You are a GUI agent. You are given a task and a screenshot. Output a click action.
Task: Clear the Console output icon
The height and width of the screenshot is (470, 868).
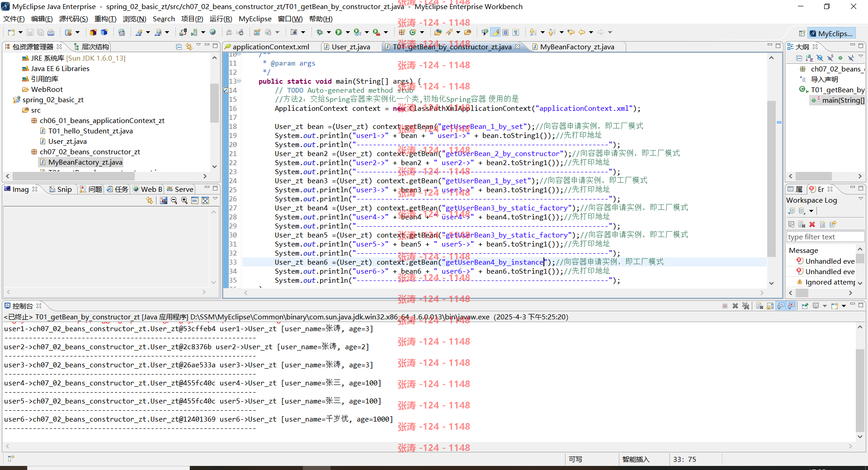pos(759,306)
